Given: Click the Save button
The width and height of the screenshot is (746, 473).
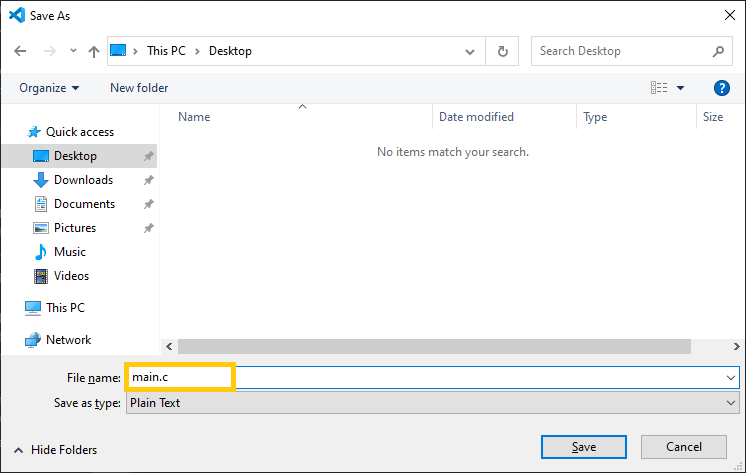Looking at the screenshot, I should [584, 447].
